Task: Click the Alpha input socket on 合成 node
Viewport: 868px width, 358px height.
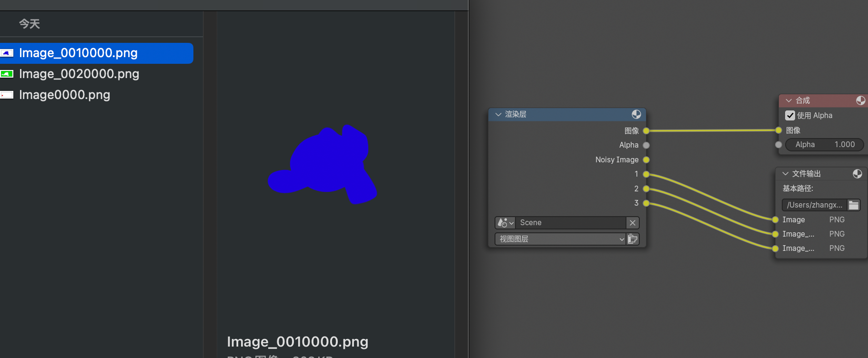Action: (x=778, y=145)
